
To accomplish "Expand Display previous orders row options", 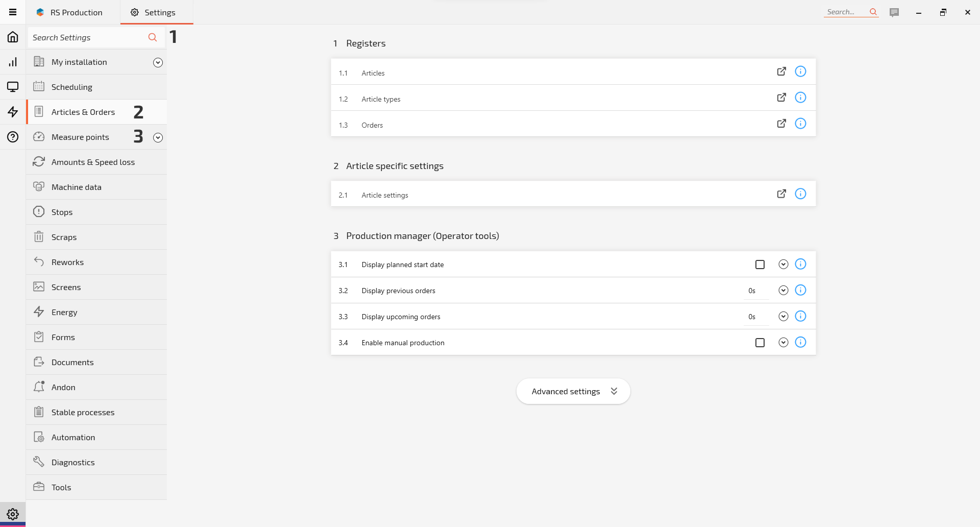I will tap(783, 291).
